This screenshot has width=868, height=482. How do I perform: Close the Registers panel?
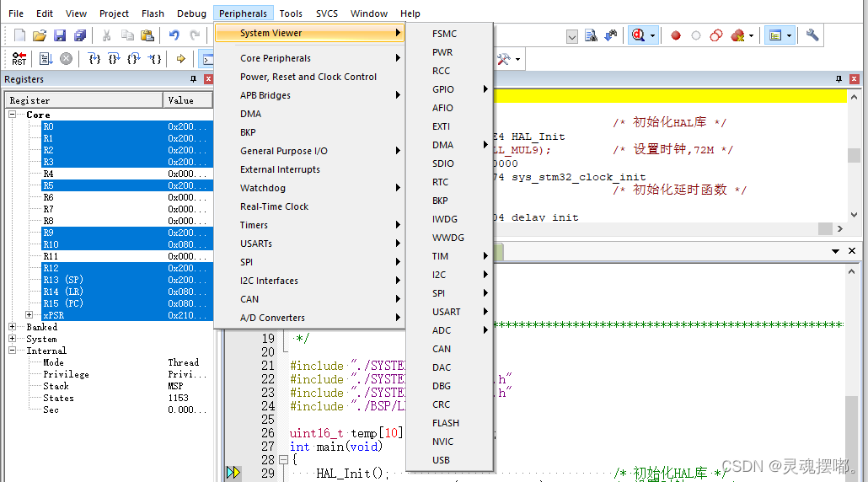click(208, 79)
